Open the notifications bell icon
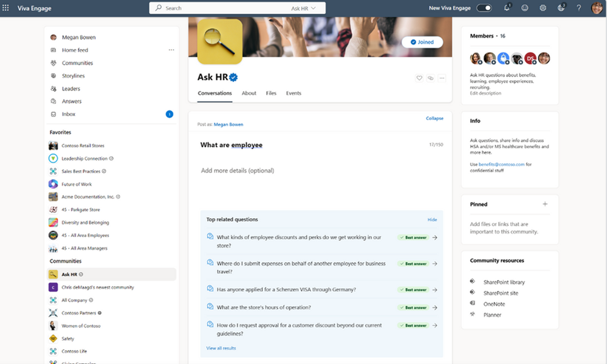The height and width of the screenshot is (364, 607). point(507,8)
